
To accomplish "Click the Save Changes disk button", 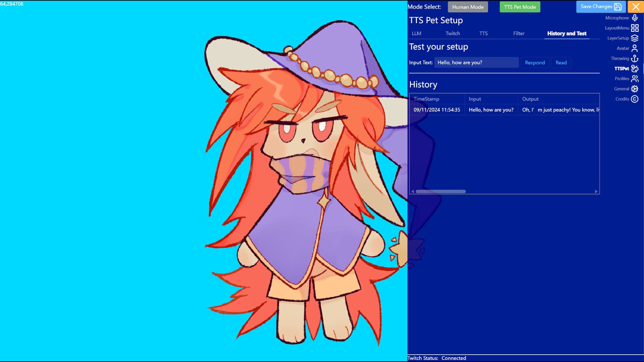I will [x=601, y=6].
